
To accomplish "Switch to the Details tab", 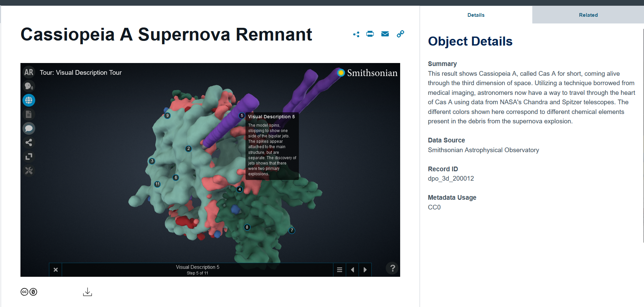I will 476,15.
